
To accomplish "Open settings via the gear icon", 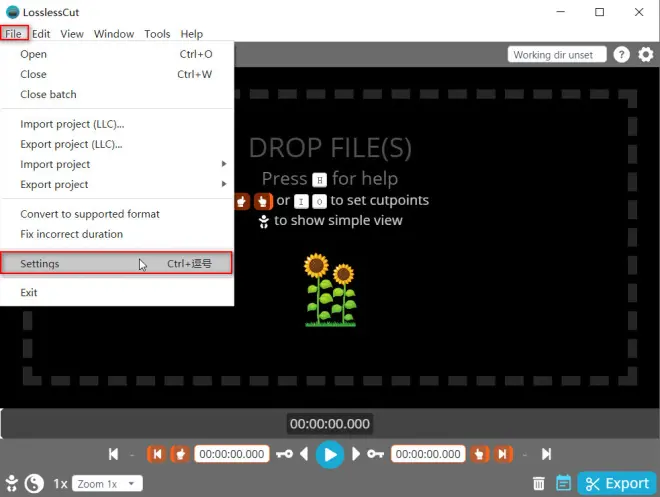I will pyautogui.click(x=646, y=54).
